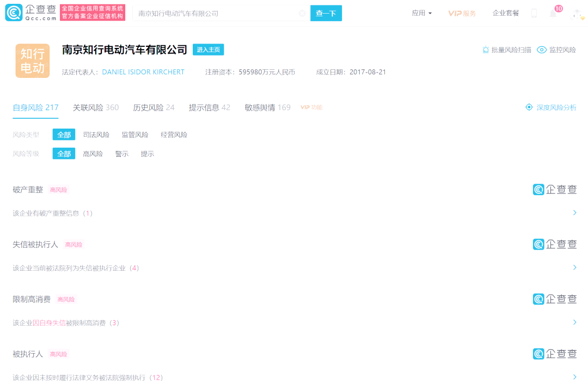588x383 pixels.
Task: Click the 进入主页 button
Action: click(x=208, y=50)
